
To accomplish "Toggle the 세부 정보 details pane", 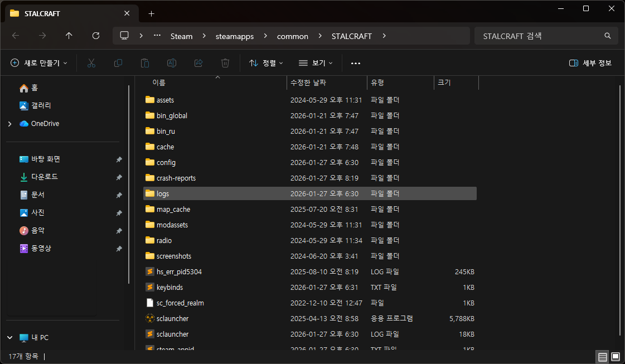I will click(x=590, y=63).
